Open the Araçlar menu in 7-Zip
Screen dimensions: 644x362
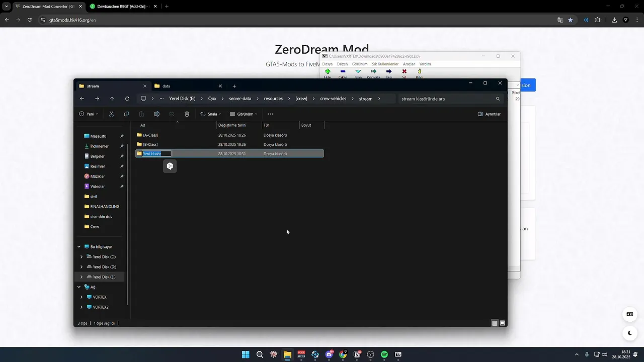(409, 64)
